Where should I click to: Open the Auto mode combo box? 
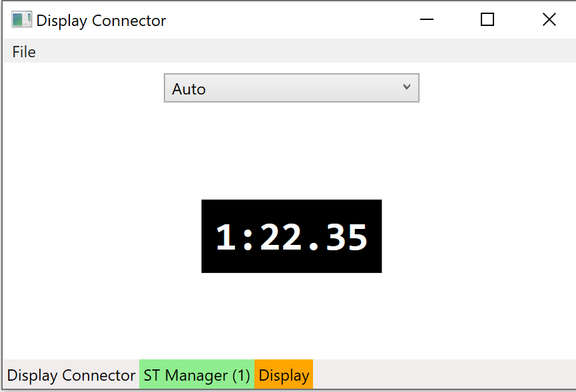pos(291,87)
